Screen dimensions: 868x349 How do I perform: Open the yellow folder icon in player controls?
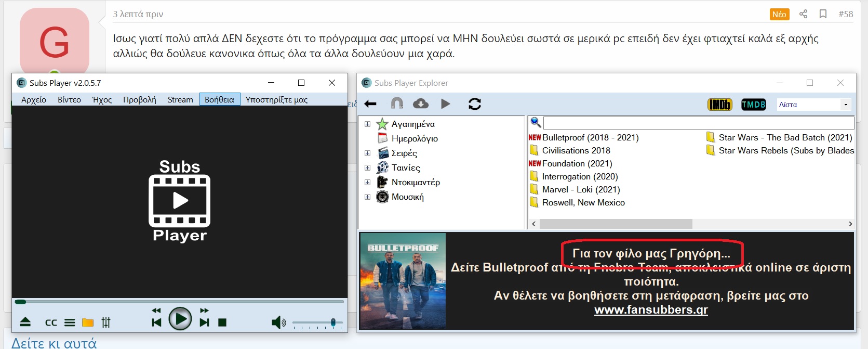coord(88,322)
